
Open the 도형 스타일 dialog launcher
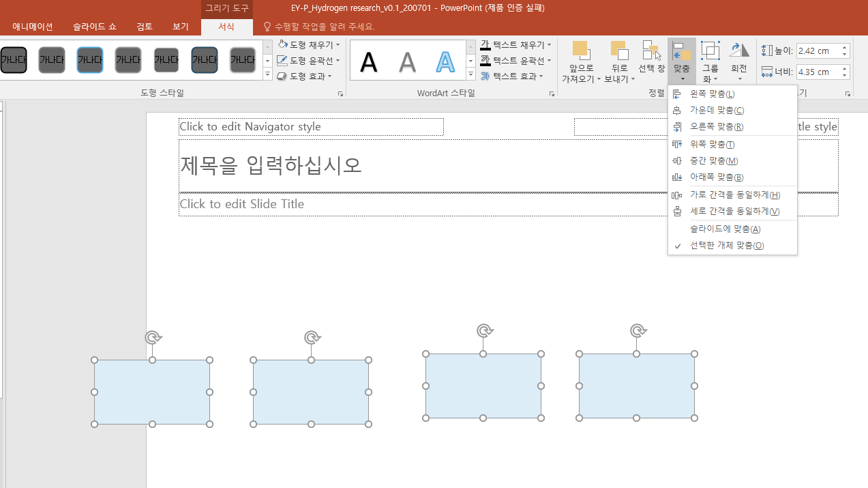[x=340, y=94]
